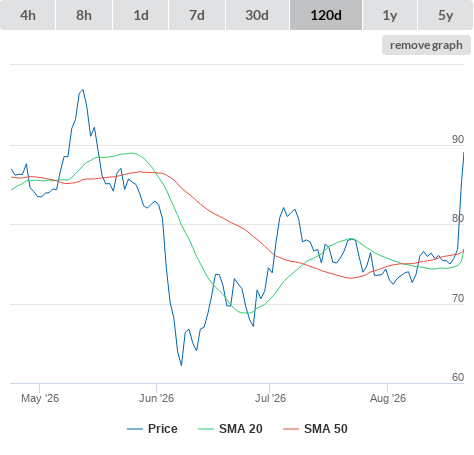474x455 pixels.
Task: Select the 30d time range
Action: coord(257,15)
